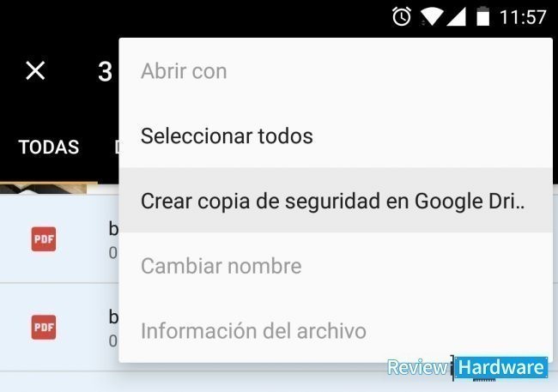This screenshot has width=558, height=392.
Task: Select the second PDF file icon
Action: (x=44, y=328)
